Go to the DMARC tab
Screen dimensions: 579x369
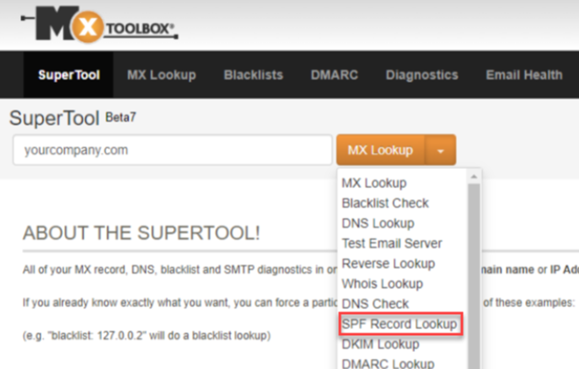pyautogui.click(x=334, y=75)
